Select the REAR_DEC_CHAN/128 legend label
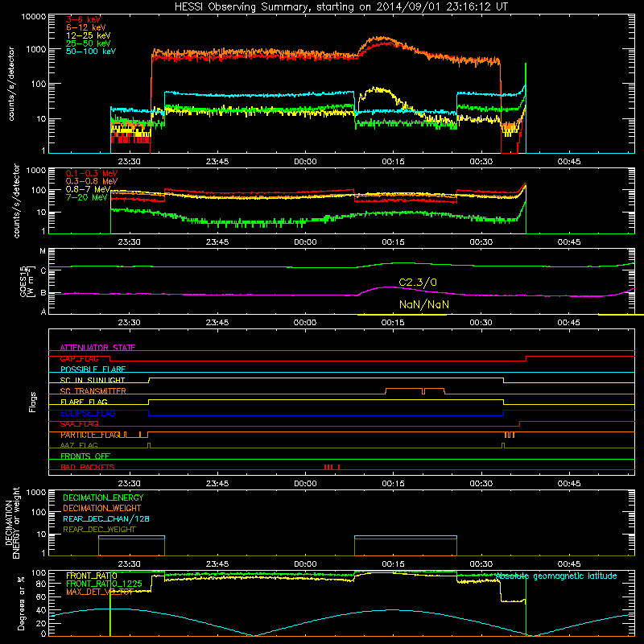This screenshot has height=644, width=644. (106, 518)
